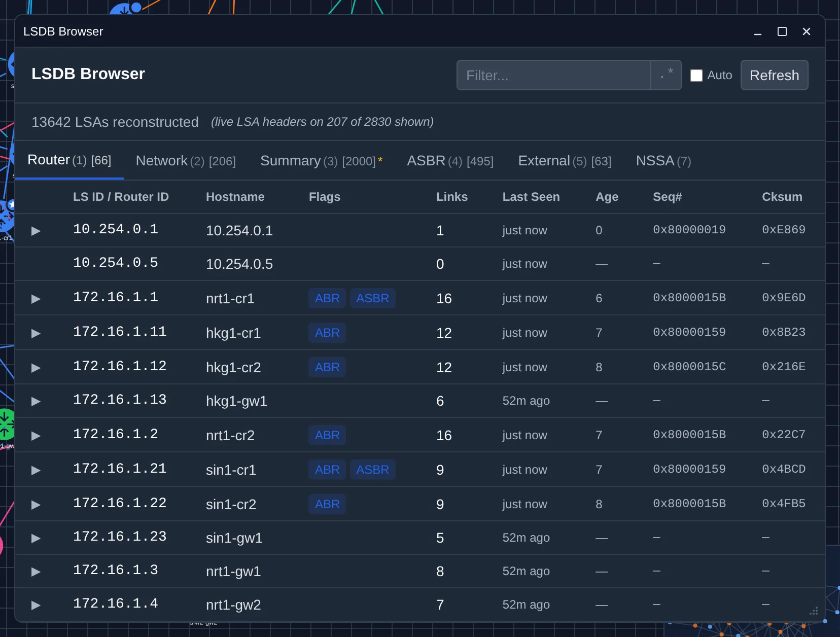Click sequence number 0x80000019

click(x=689, y=230)
